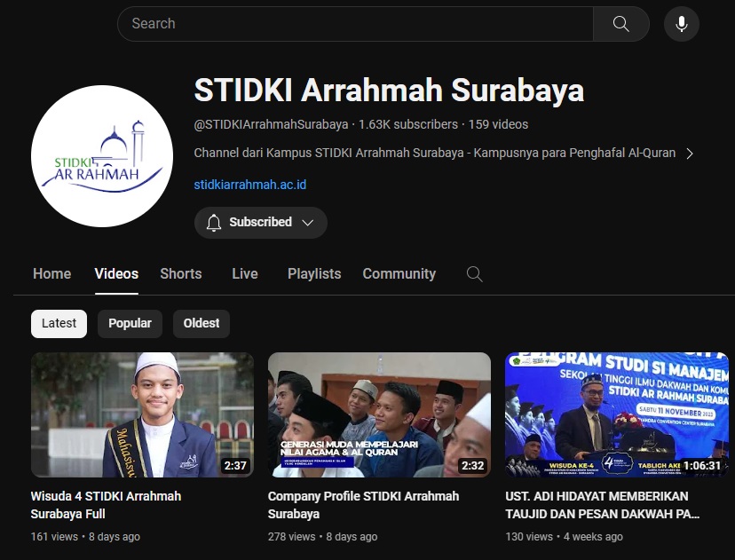Click the channel description 'Channel dari Kampus STIDKI'

click(x=435, y=154)
